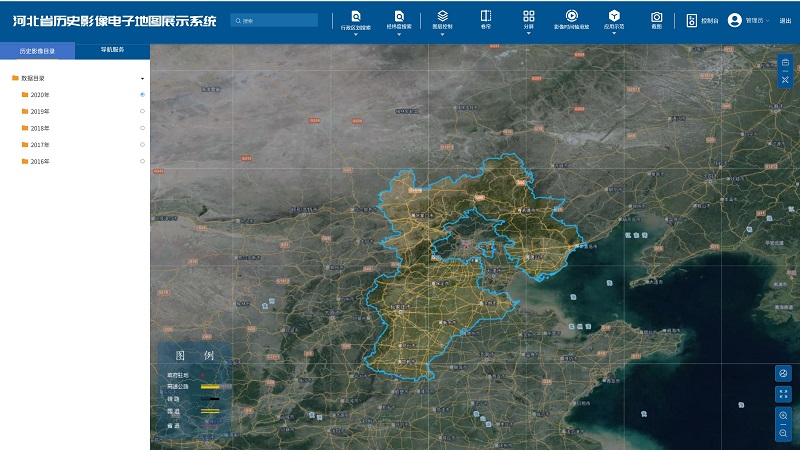Open the 经纬度搜索 coordinate search tool
This screenshot has width=800, height=450.
[x=399, y=20]
